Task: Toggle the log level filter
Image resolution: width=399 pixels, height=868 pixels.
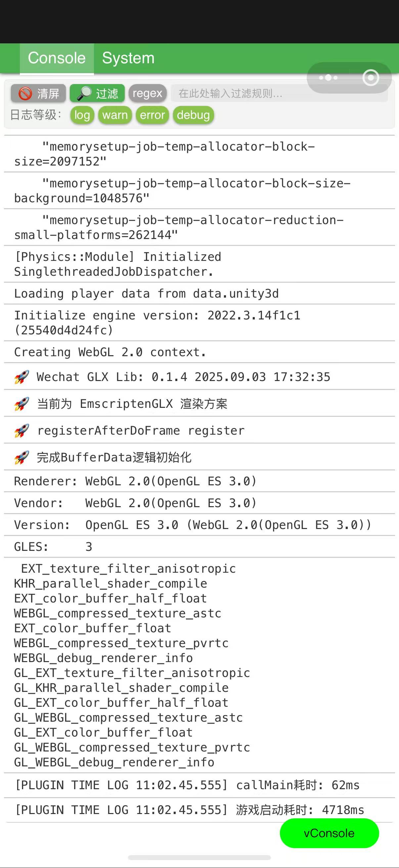Action: pyautogui.click(x=82, y=115)
